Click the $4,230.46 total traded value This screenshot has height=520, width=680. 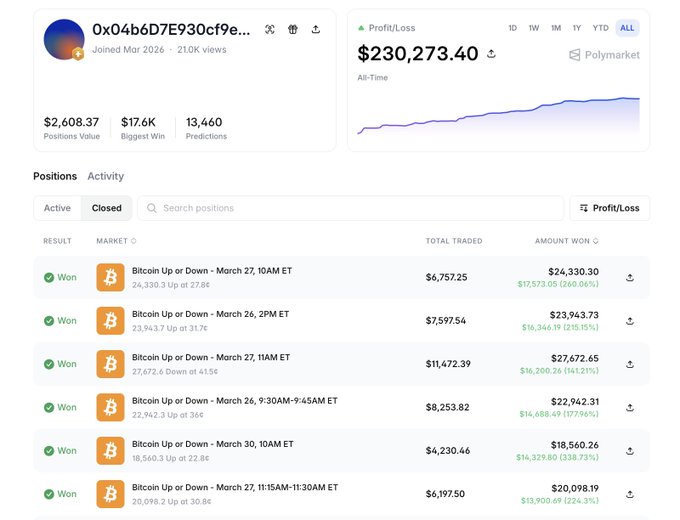point(448,451)
